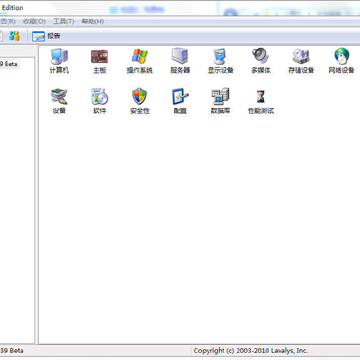Open the 数据库 (Database) computers icon
360x360 pixels.
point(220,96)
